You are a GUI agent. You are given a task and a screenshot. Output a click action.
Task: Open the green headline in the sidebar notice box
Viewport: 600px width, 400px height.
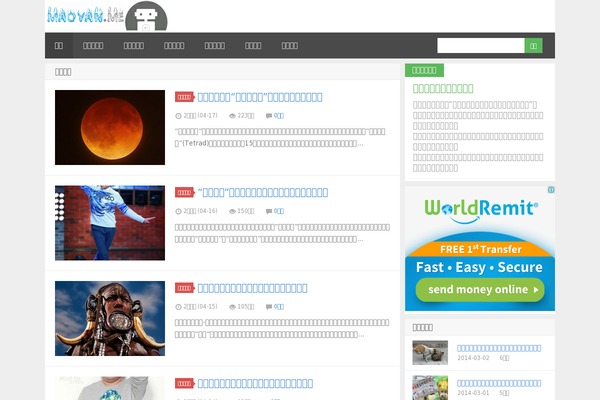(x=443, y=89)
